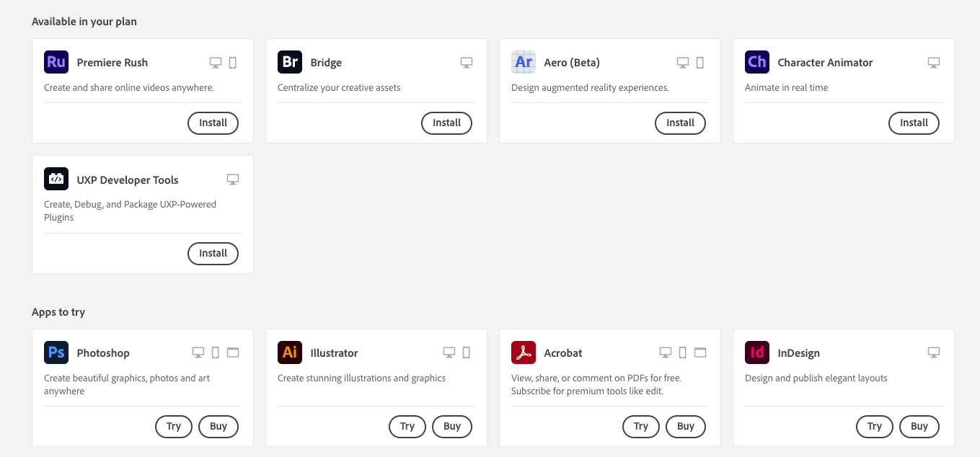The height and width of the screenshot is (457, 980).
Task: Click the Premiere Rush app icon
Action: pos(56,62)
